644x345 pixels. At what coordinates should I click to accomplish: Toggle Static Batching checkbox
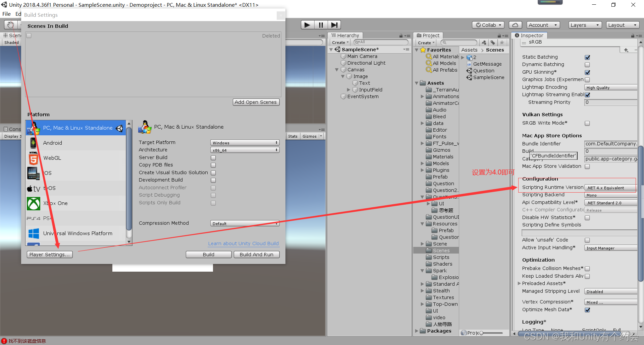click(x=587, y=57)
